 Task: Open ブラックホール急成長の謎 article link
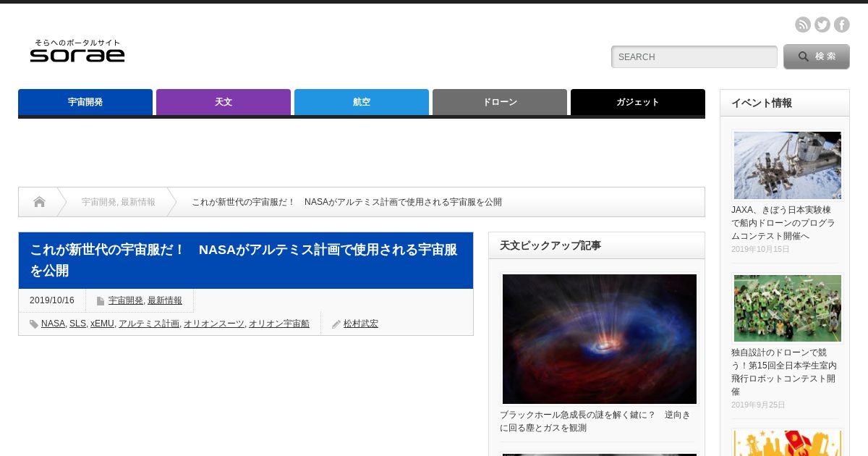click(x=595, y=421)
